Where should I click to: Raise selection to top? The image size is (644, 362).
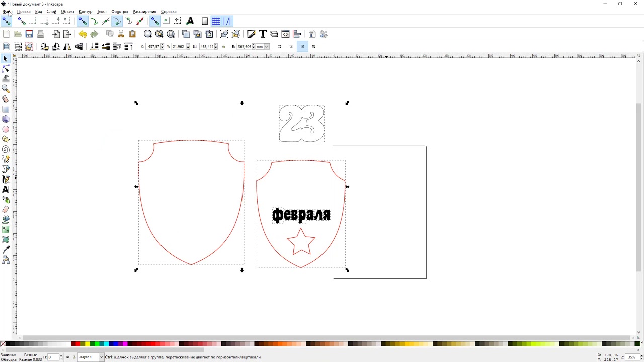[x=128, y=47]
